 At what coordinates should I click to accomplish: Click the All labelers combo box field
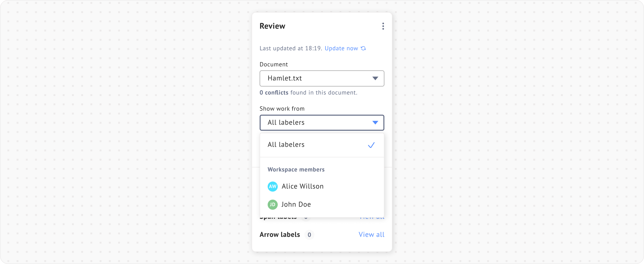point(314,123)
